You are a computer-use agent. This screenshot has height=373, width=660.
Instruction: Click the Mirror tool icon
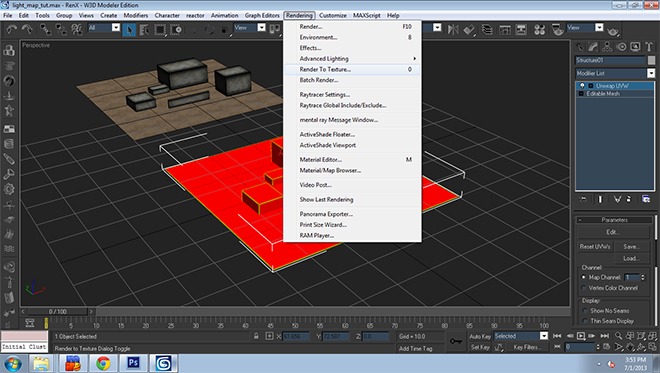click(x=453, y=29)
